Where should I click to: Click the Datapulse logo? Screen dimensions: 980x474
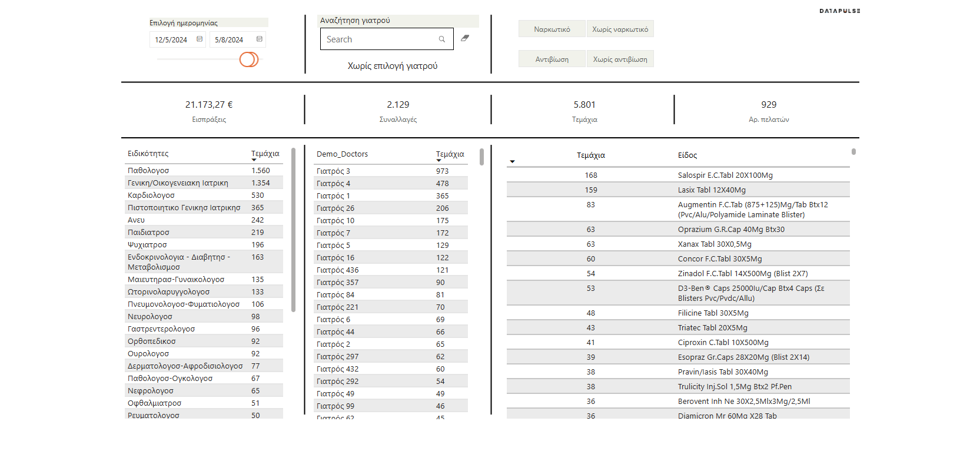pyautogui.click(x=839, y=11)
